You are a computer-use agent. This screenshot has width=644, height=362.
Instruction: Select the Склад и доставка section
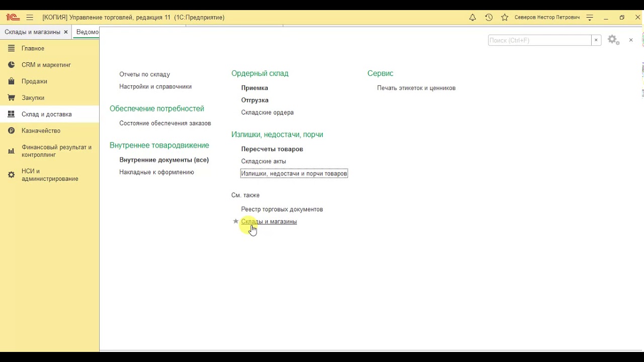click(x=50, y=114)
